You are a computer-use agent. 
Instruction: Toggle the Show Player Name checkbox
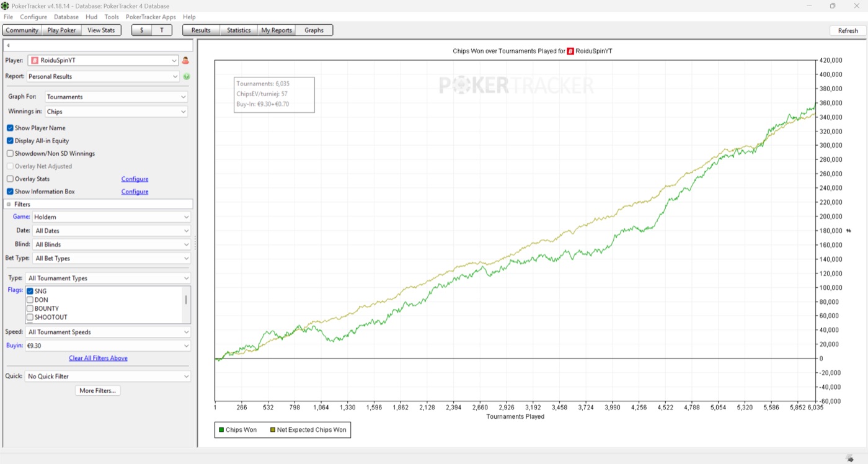[10, 128]
